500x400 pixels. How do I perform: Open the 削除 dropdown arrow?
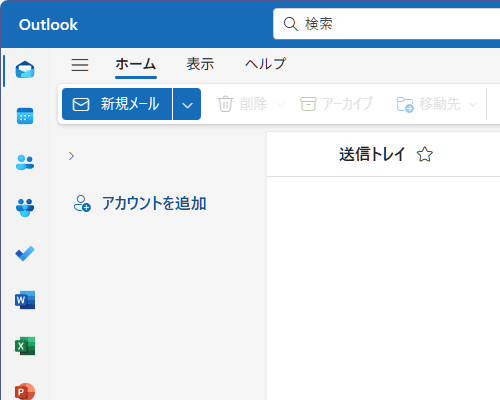(x=281, y=104)
